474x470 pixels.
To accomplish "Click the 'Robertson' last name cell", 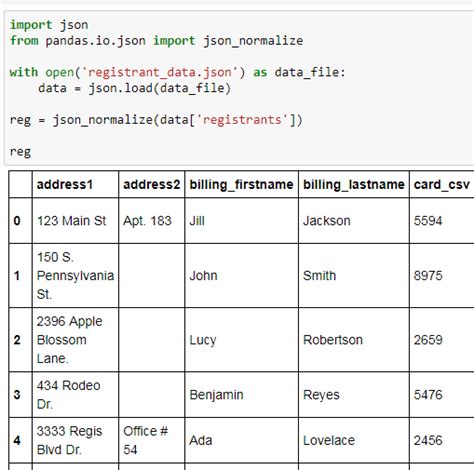I will pos(354,340).
